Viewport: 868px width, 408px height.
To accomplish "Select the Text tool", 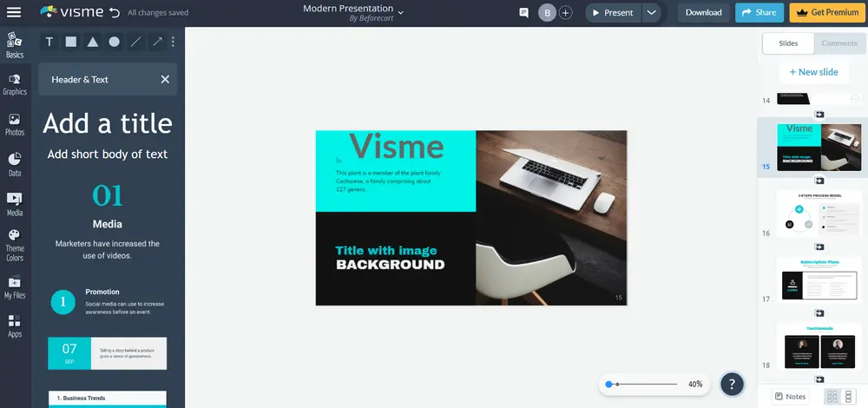I will click(x=49, y=42).
